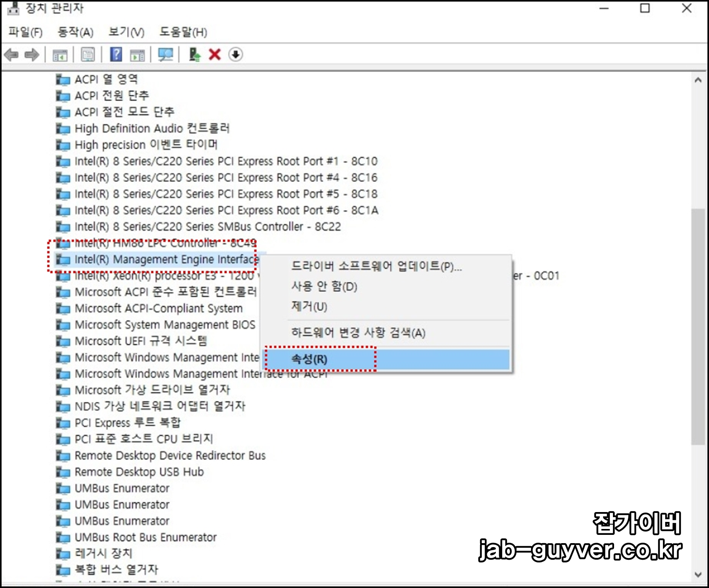Select the High Definition Audio 컨트롤러 device

click(x=152, y=128)
